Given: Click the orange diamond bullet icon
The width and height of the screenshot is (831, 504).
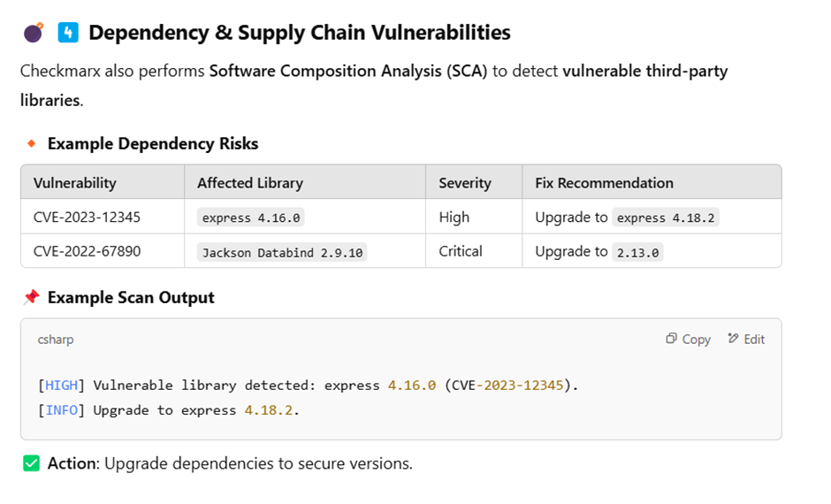Looking at the screenshot, I should click(x=31, y=143).
